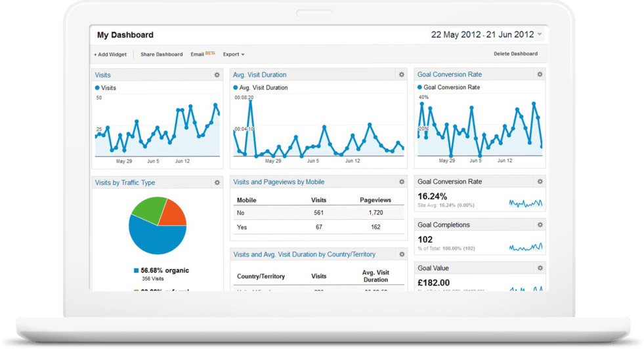Click Add Widget button
This screenshot has width=644, height=349.
[x=110, y=54]
